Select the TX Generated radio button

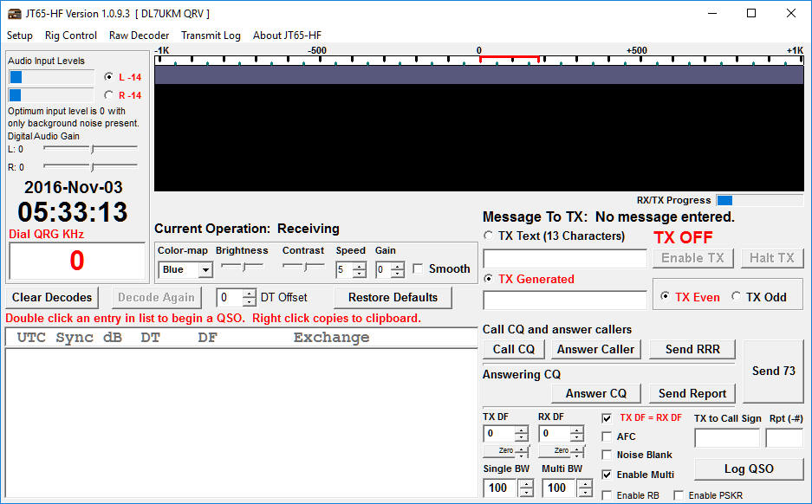488,279
